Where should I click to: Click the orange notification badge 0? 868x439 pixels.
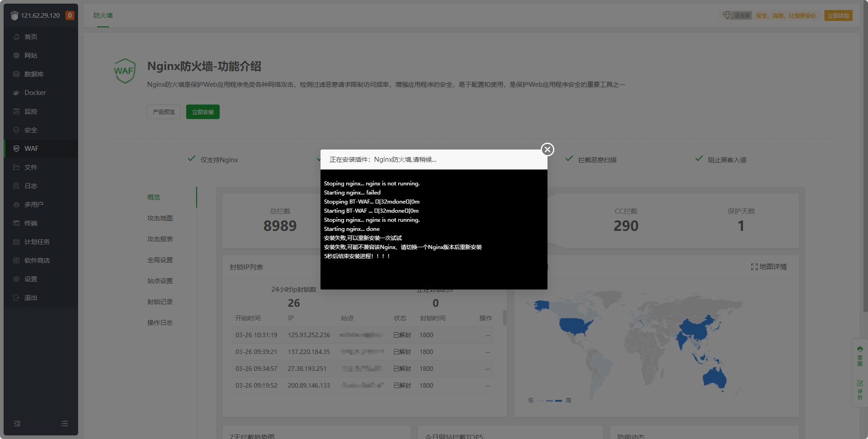tap(69, 15)
